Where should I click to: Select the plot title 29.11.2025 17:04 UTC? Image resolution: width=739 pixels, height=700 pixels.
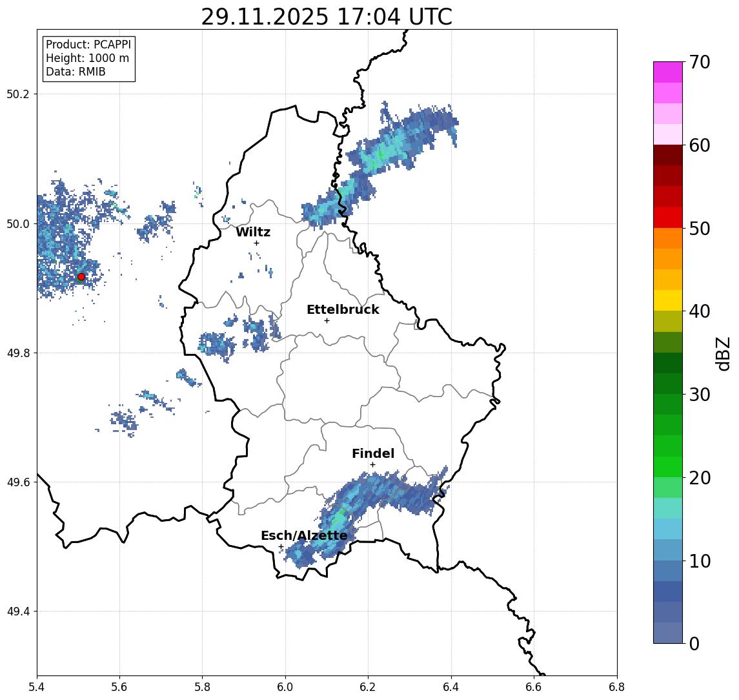click(327, 17)
